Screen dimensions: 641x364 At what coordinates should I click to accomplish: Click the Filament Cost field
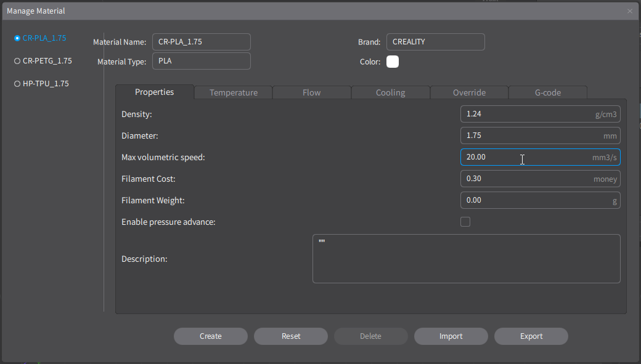[524, 179]
